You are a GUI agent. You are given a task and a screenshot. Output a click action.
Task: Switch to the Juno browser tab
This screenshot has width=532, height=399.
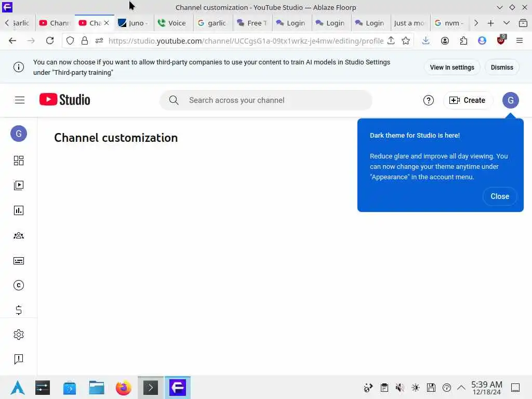134,23
